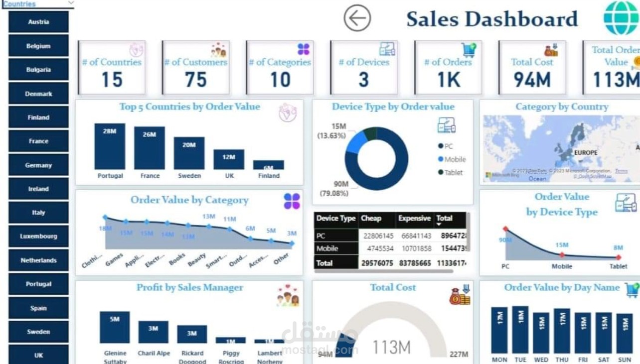
Task: Click the globe icon beside Sales Dashboard
Action: point(621,18)
